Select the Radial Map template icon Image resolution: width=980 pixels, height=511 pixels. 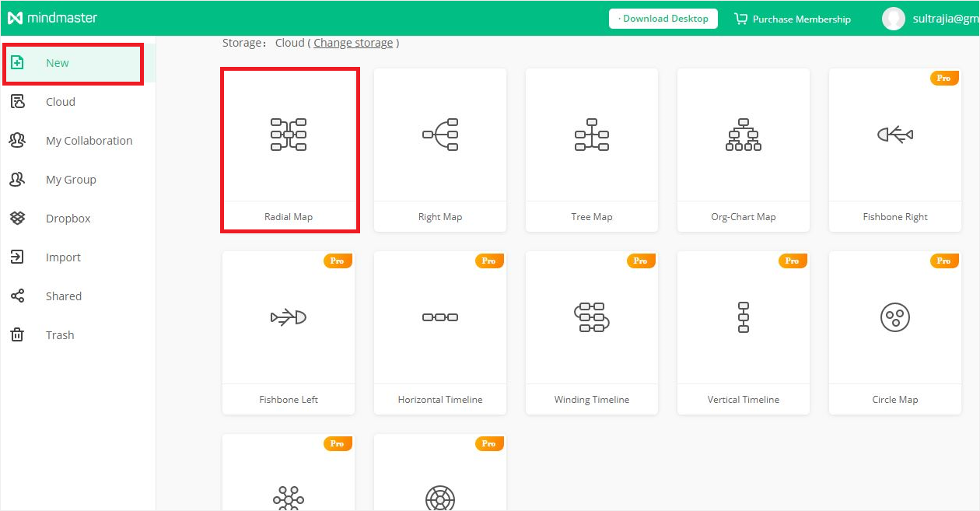pyautogui.click(x=289, y=135)
